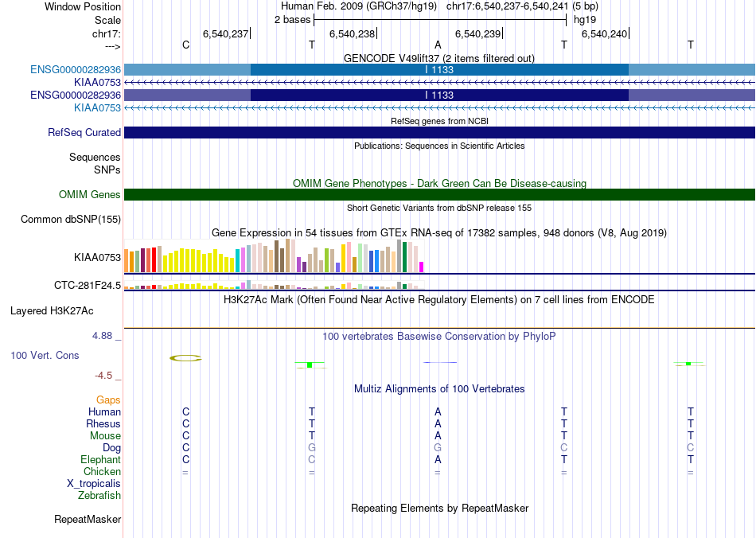Click the Rhesus species label
Viewport: 756px width, 538px height.
point(103,423)
